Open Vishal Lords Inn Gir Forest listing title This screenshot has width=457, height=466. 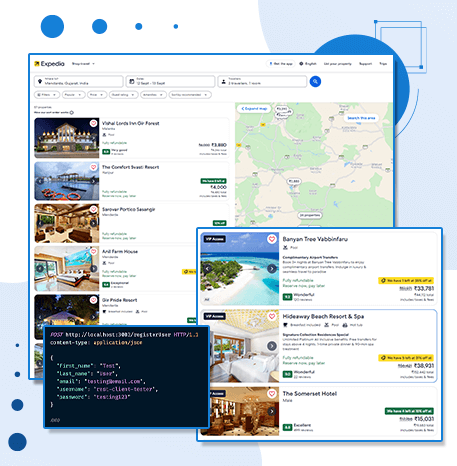tap(131, 123)
